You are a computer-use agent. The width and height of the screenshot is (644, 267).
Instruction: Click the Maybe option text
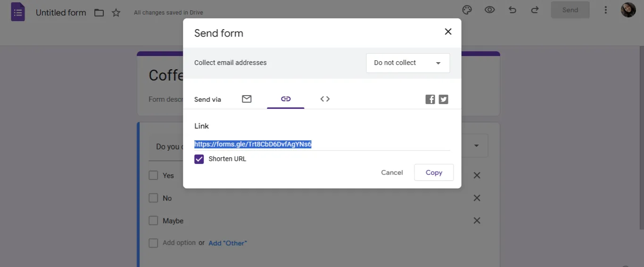tap(173, 221)
